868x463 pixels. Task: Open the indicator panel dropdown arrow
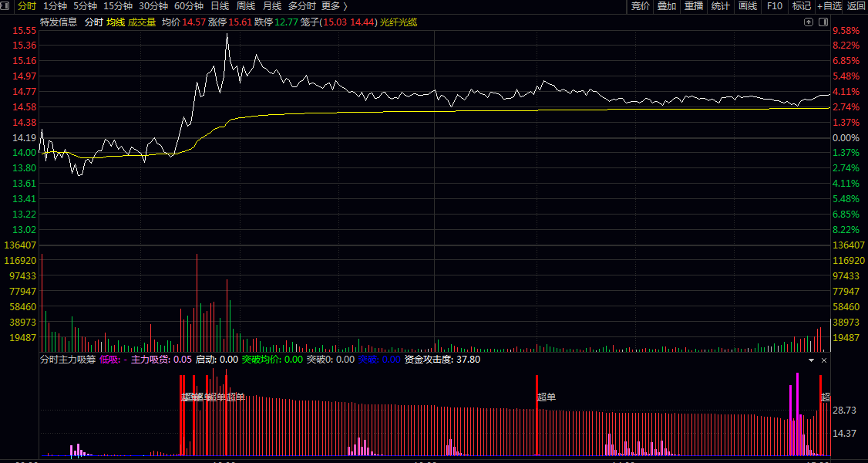811,360
